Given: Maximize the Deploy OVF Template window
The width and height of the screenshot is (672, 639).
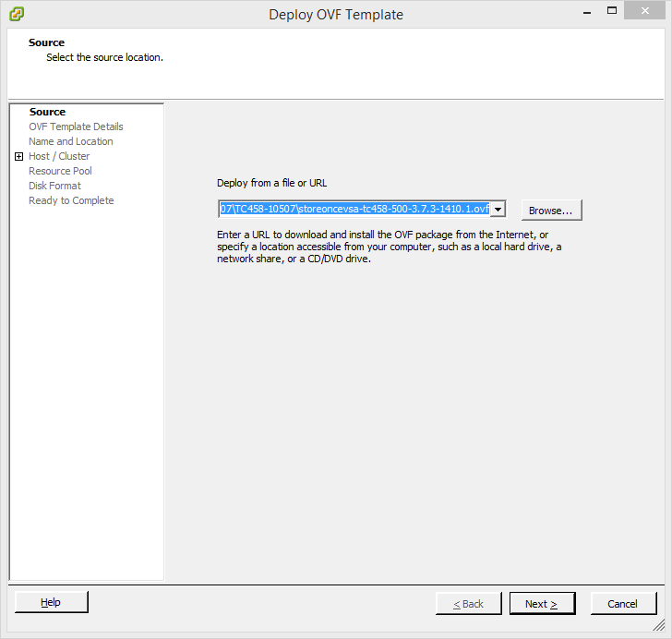Looking at the screenshot, I should tap(613, 13).
